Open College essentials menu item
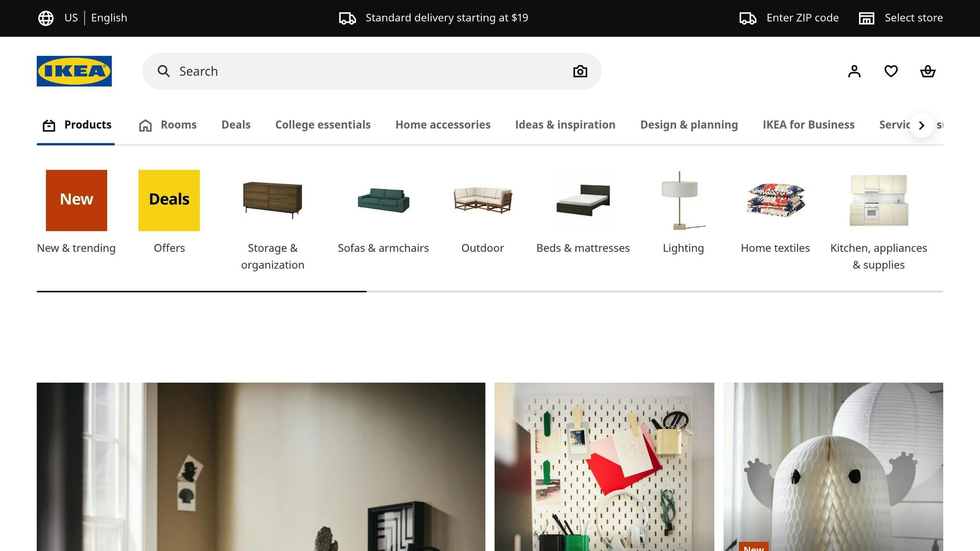Screen dimensions: 980x551 (x=323, y=125)
